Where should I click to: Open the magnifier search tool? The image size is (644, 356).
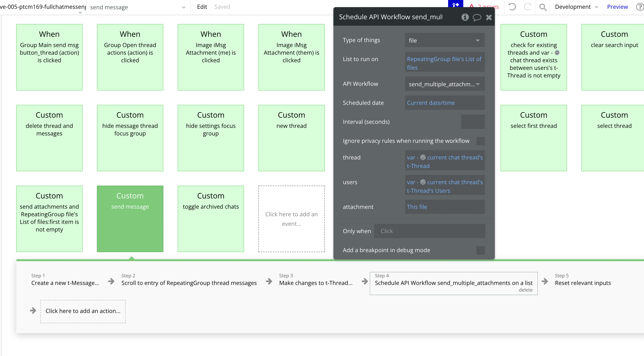tap(543, 7)
